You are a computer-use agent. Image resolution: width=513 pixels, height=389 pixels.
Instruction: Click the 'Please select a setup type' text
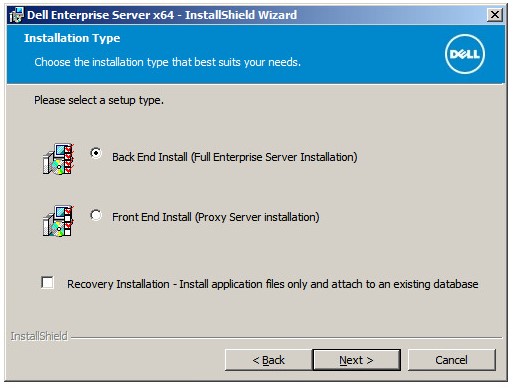[99, 100]
